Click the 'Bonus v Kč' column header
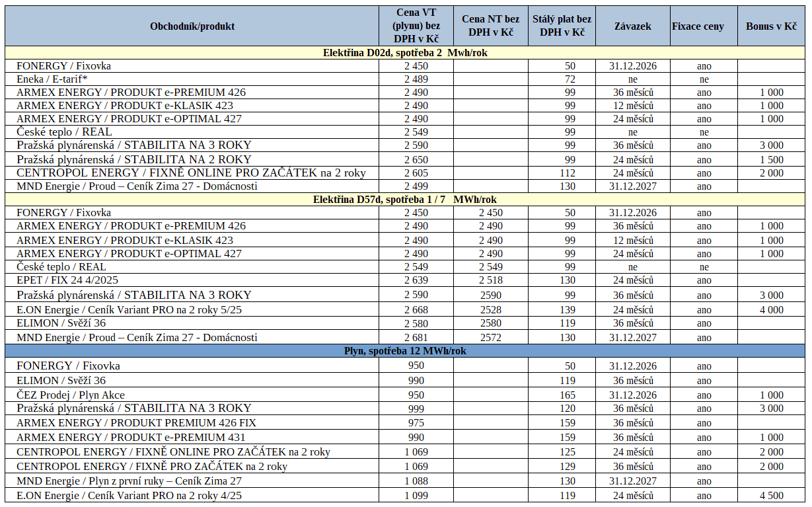 tap(771, 26)
